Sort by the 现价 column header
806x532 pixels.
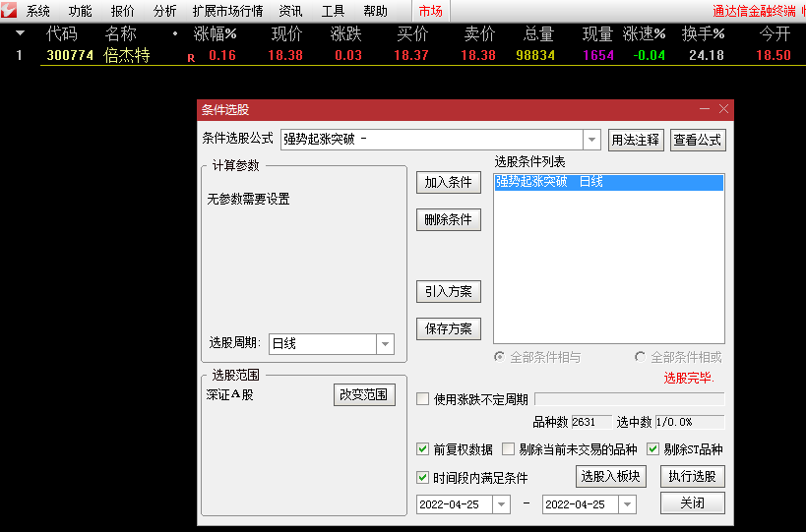pos(286,33)
